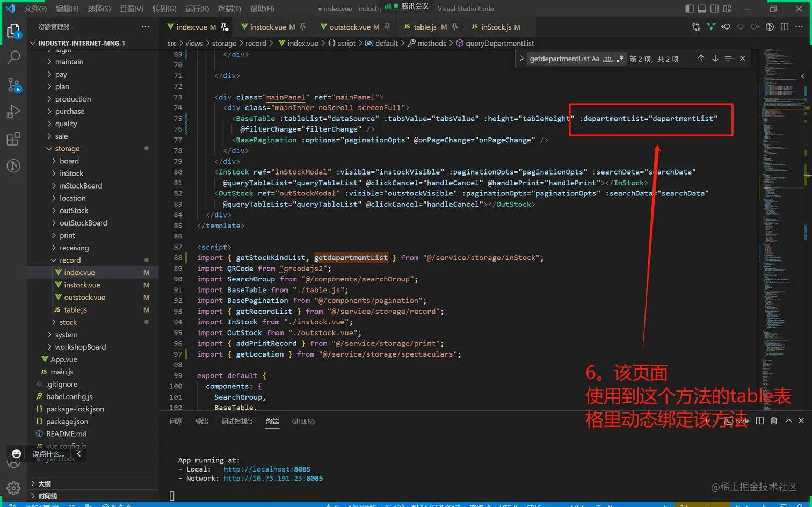The height and width of the screenshot is (507, 812).
Task: Open the network 10.73.191.23:8085 link
Action: tap(273, 478)
